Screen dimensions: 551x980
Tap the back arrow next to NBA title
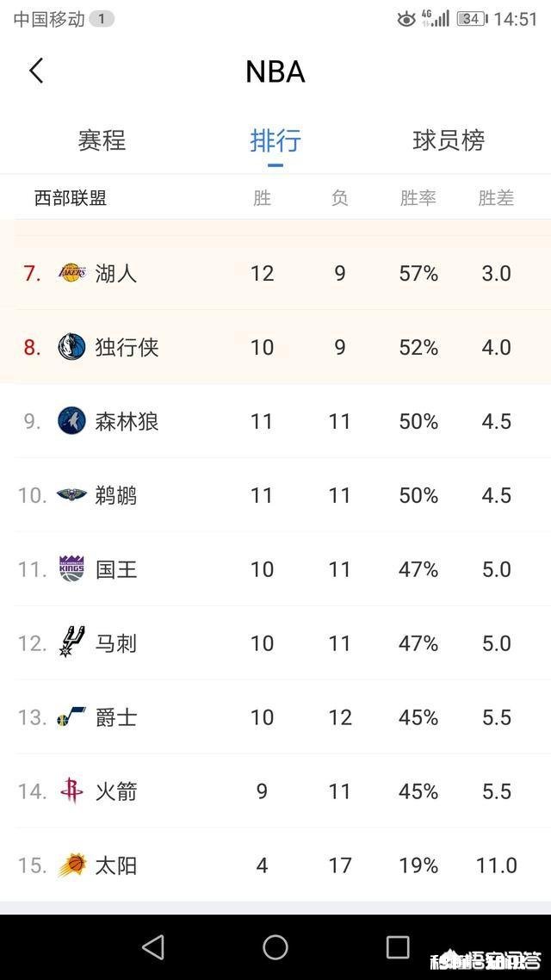tap(36, 71)
